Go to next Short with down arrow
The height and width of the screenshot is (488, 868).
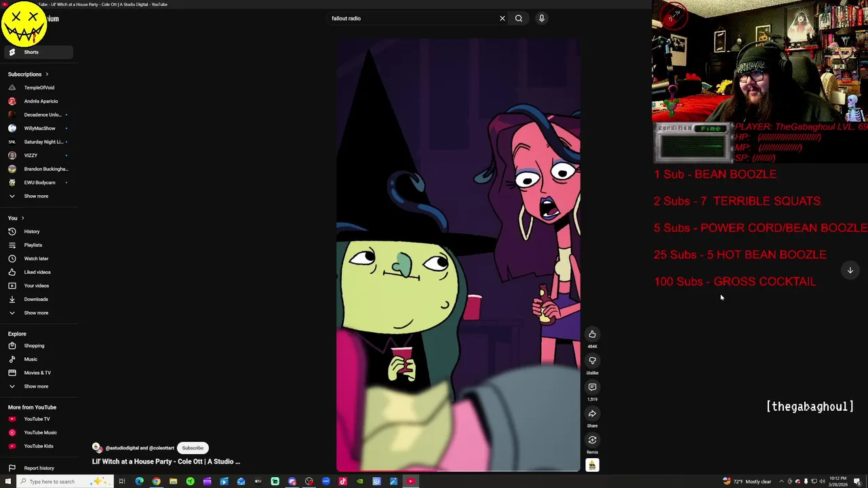click(x=850, y=270)
